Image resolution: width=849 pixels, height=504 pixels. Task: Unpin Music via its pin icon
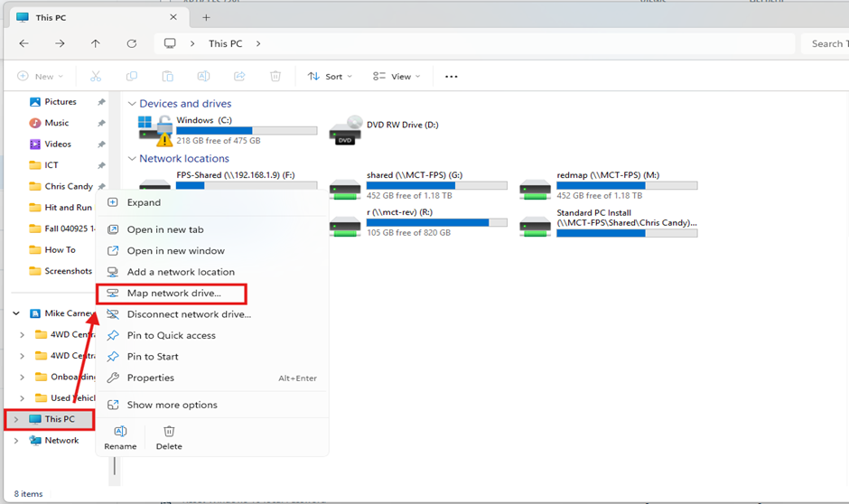[x=101, y=123]
